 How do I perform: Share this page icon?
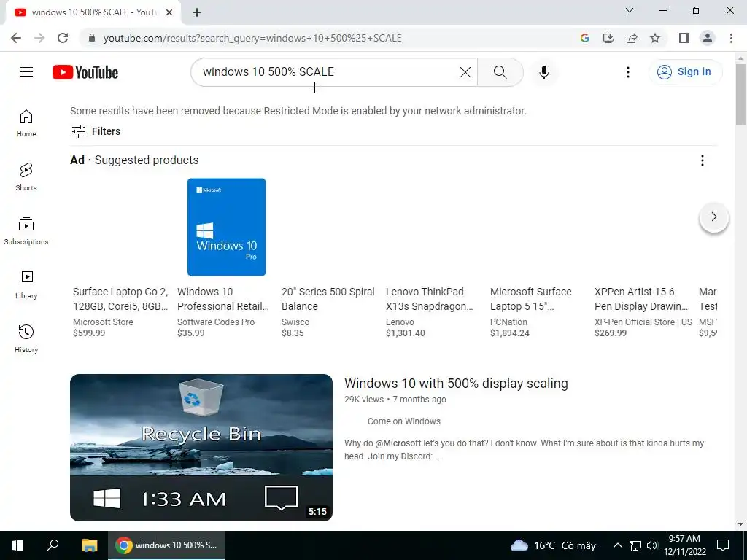[x=632, y=38]
